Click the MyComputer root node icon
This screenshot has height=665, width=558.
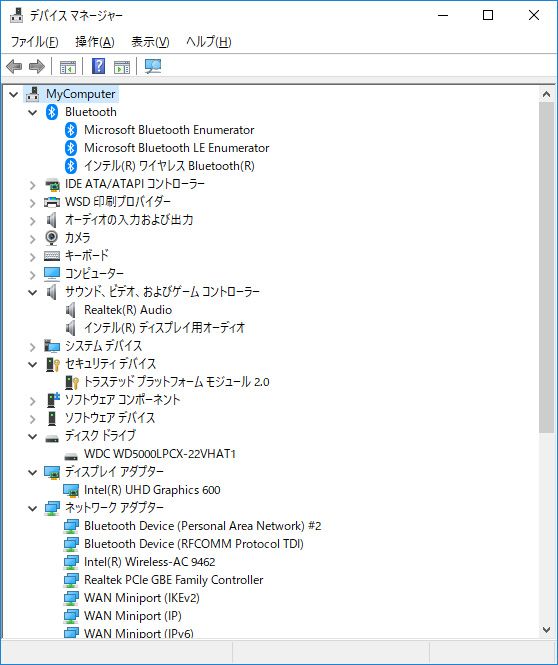click(x=33, y=94)
